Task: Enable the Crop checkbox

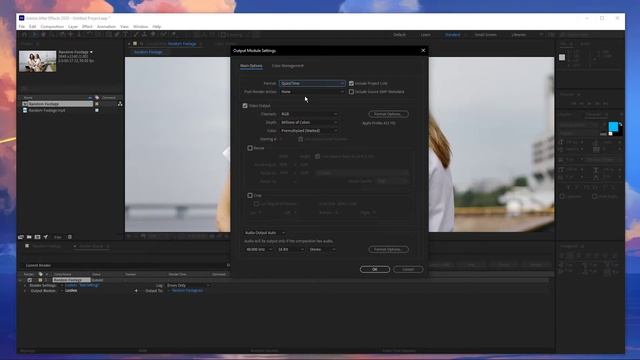Action: click(x=250, y=196)
